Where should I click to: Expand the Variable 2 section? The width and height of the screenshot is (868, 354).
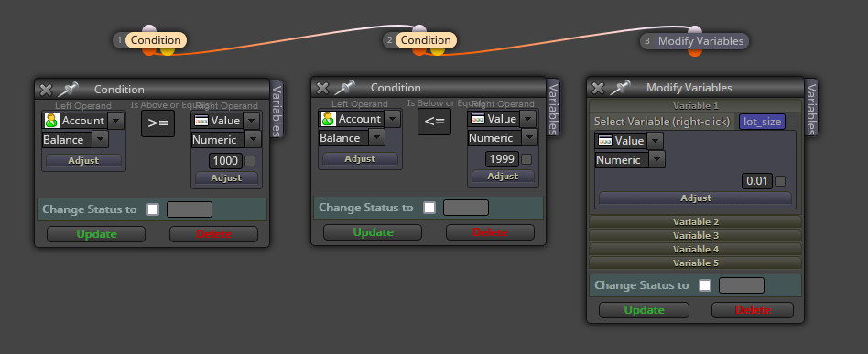(695, 221)
